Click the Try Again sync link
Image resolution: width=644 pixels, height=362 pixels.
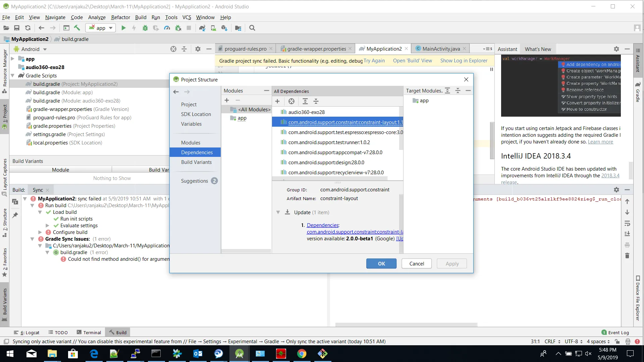pos(374,61)
